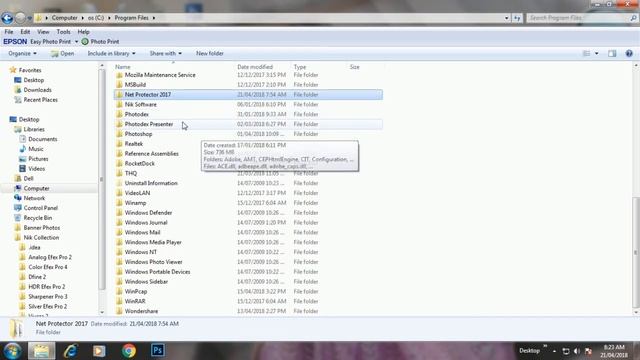The image size is (640, 360).
Task: Open the Organize dropdown
Action: [x=22, y=53]
